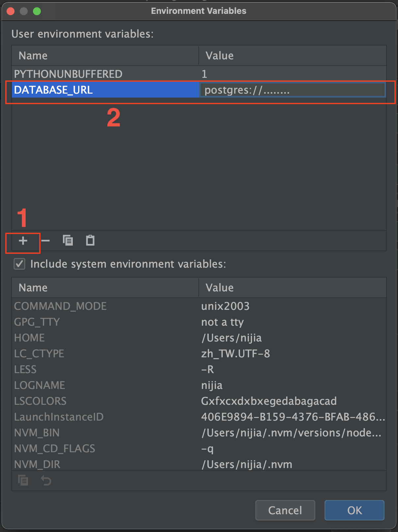The image size is (398, 532).
Task: Toggle Include system environment variables checkbox
Action: 19,264
